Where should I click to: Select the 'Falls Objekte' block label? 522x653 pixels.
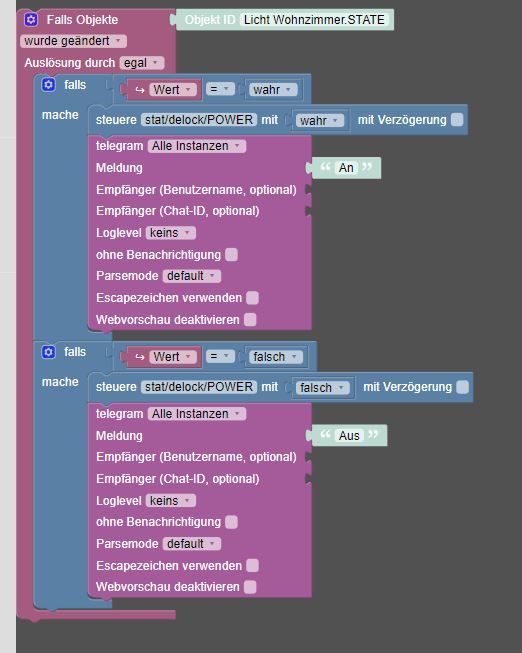coord(82,20)
